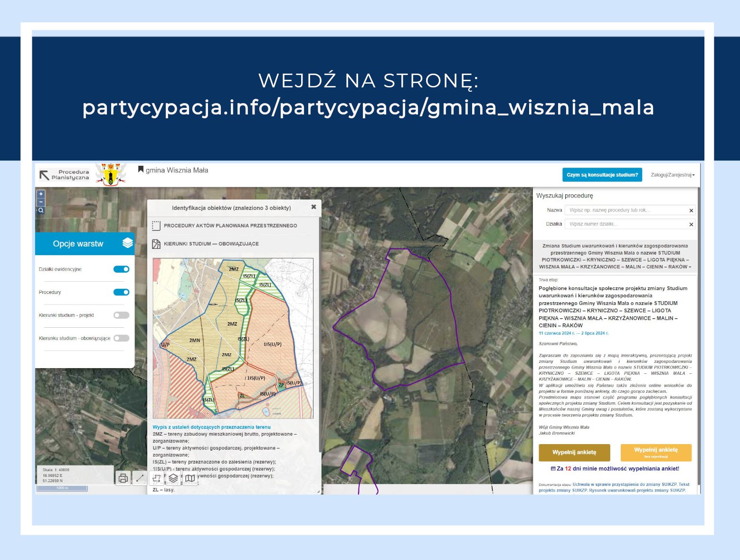
Task: Open the basemap folded-map tool
Action: tap(190, 478)
